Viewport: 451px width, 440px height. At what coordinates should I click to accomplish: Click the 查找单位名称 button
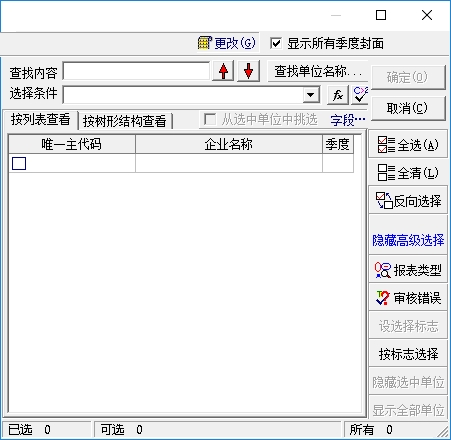point(318,71)
